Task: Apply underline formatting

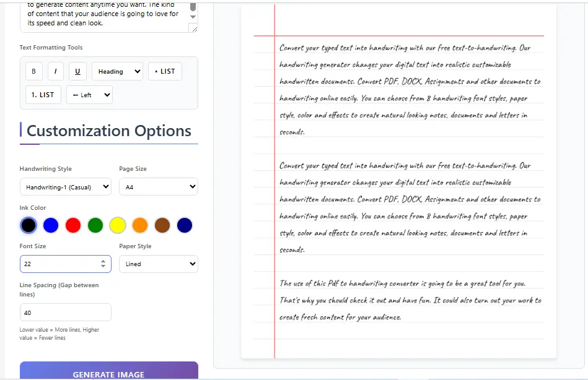Action: [x=77, y=71]
